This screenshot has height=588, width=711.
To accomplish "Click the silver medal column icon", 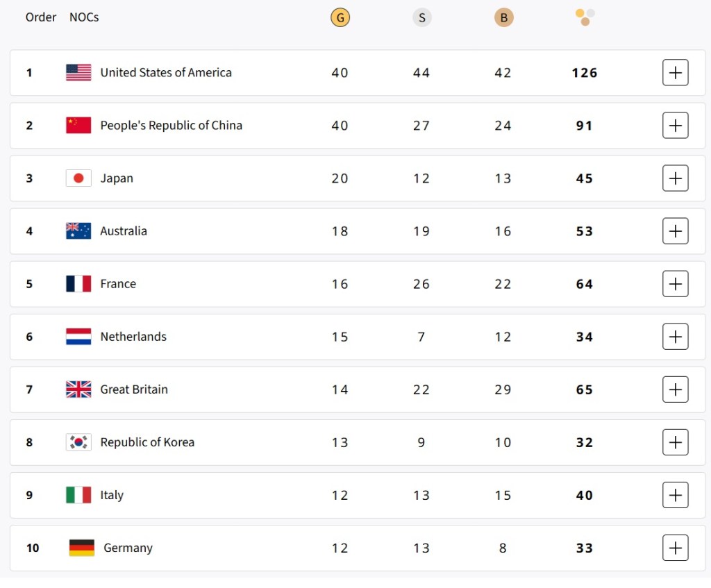I will [421, 18].
